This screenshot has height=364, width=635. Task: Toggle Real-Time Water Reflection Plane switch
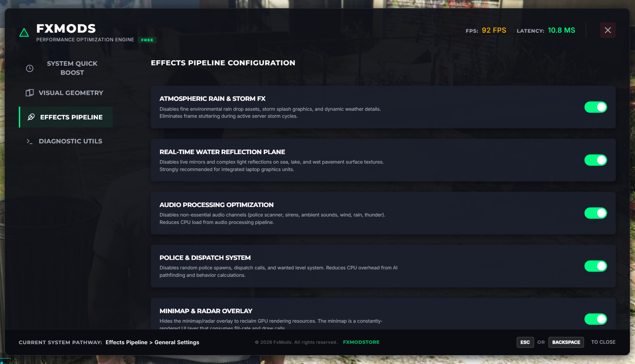point(595,160)
